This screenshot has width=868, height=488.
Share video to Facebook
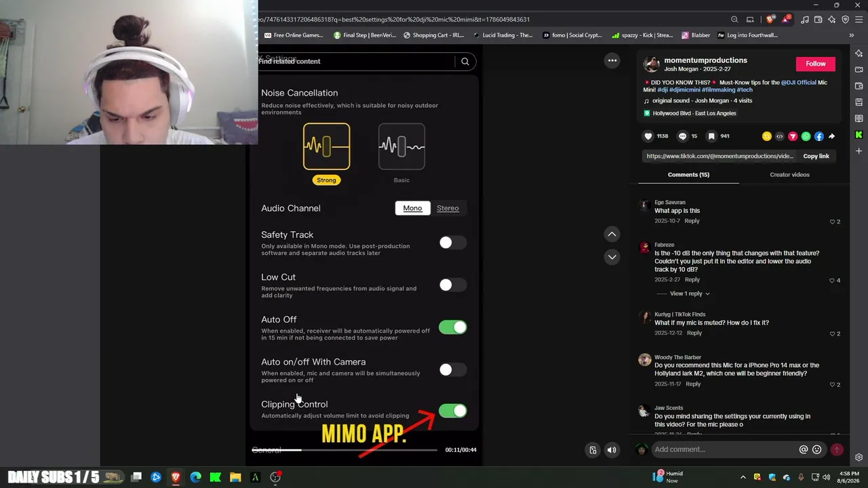point(819,136)
